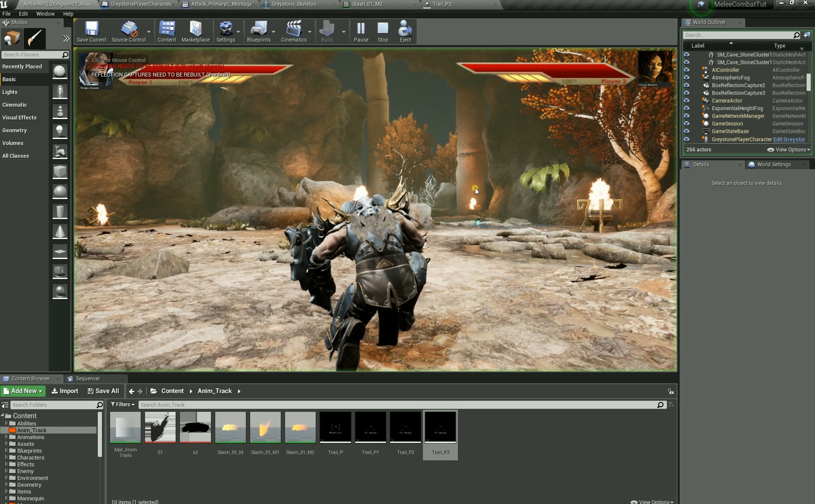Open the Filters dropdown in Content Browser
Image resolution: width=815 pixels, height=504 pixels.
123,405
